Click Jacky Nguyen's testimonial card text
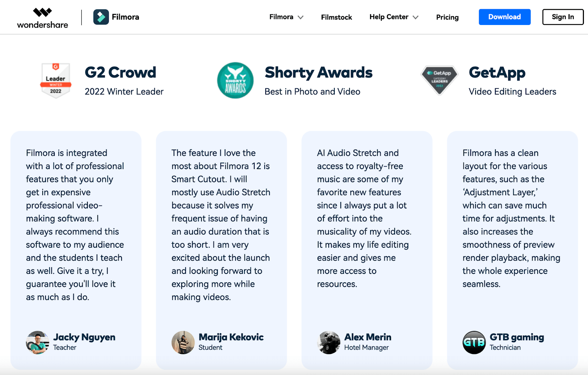This screenshot has height=375, width=588. 75,225
